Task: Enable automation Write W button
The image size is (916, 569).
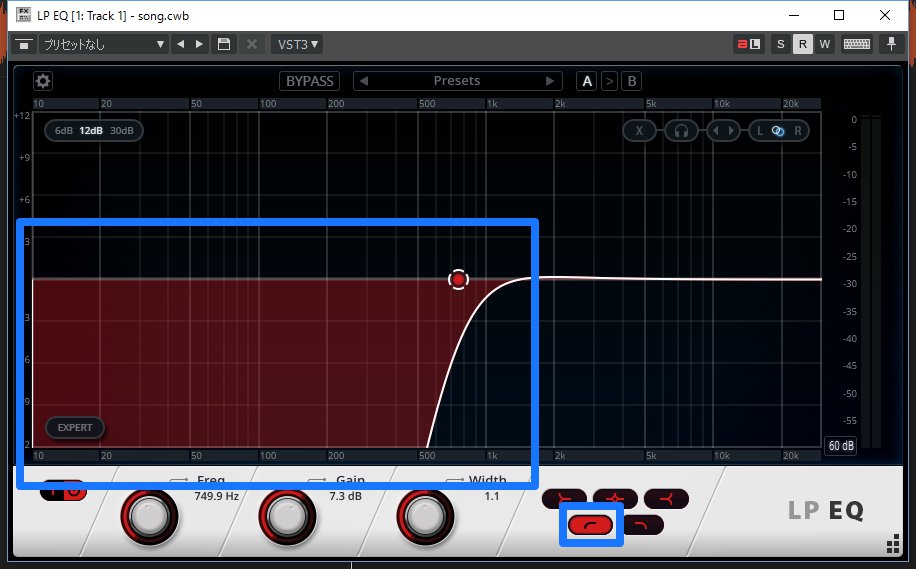Action: coord(825,44)
